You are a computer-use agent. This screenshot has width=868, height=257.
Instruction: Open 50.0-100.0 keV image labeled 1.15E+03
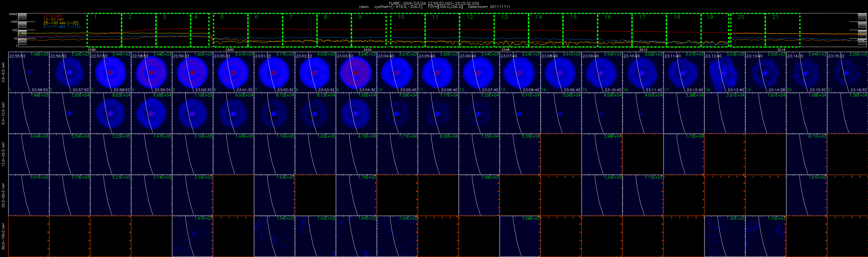pos(766,236)
